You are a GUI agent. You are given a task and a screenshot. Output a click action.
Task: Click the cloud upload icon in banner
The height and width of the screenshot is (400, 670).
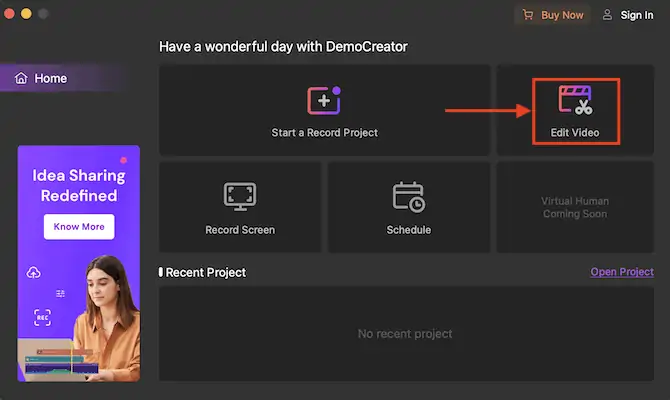click(33, 272)
